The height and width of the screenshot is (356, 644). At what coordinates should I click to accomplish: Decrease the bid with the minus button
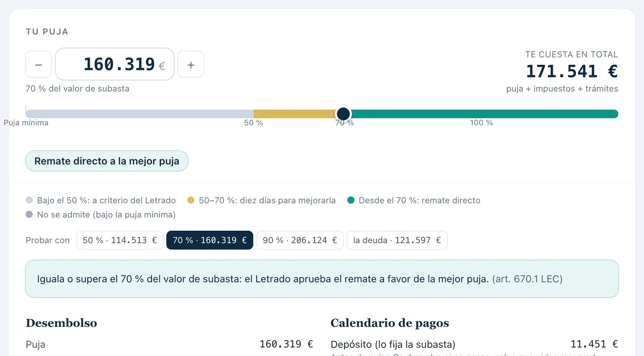pos(39,64)
